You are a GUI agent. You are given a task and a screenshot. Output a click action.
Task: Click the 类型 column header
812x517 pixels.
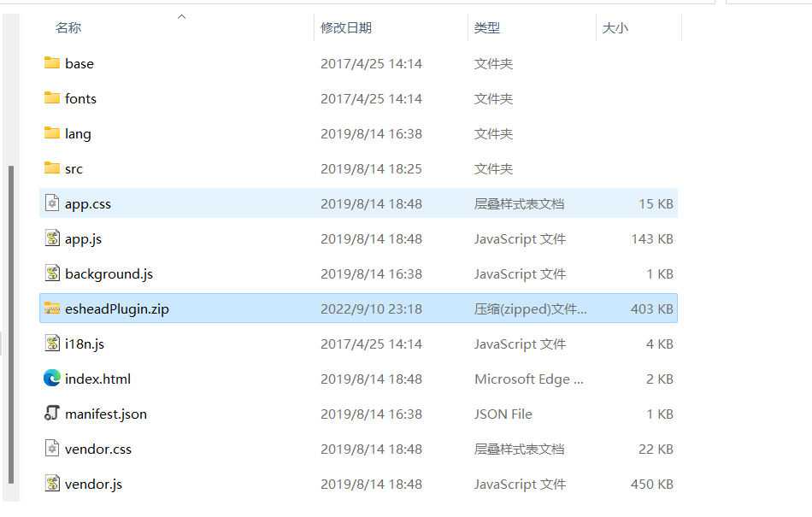pyautogui.click(x=485, y=27)
